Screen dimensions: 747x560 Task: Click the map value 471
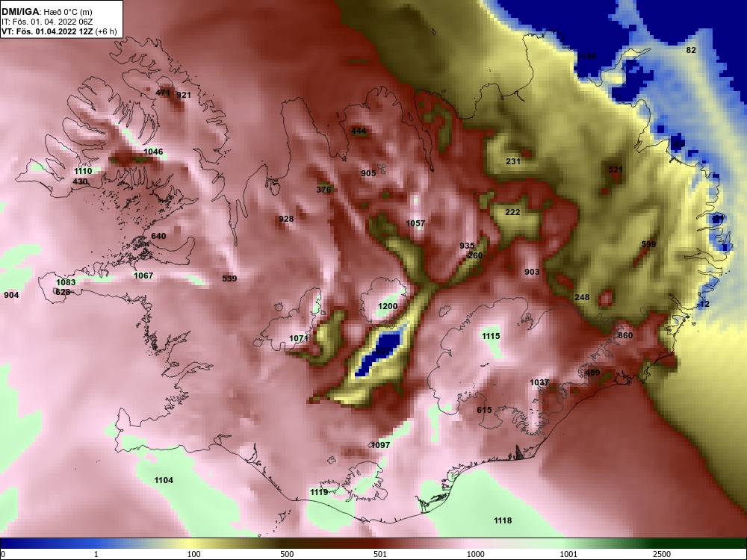(x=163, y=93)
